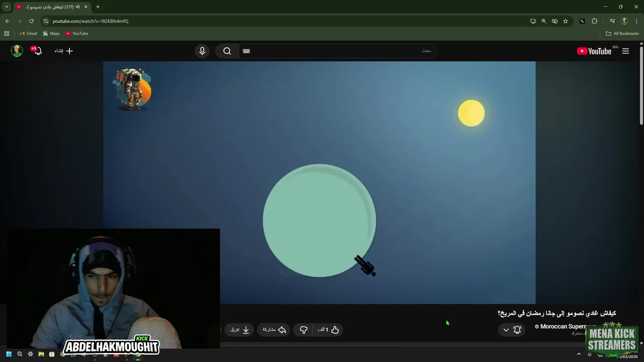Open Windows taskbar search

pyautogui.click(x=20, y=354)
